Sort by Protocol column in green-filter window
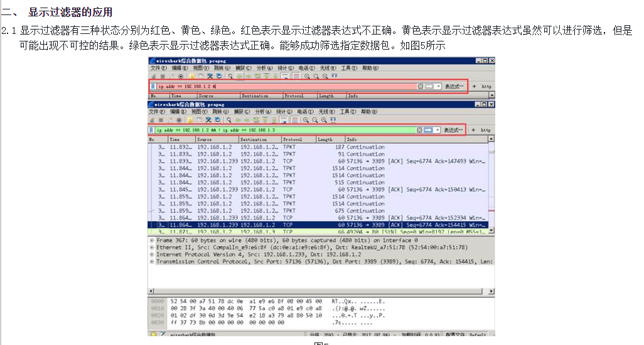The height and width of the screenshot is (345, 644). click(x=299, y=140)
